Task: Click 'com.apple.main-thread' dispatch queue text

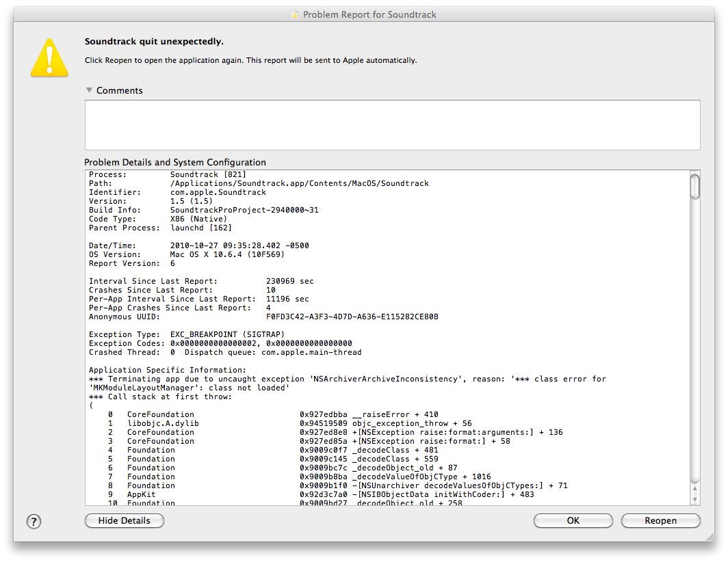Action: pyautogui.click(x=311, y=352)
